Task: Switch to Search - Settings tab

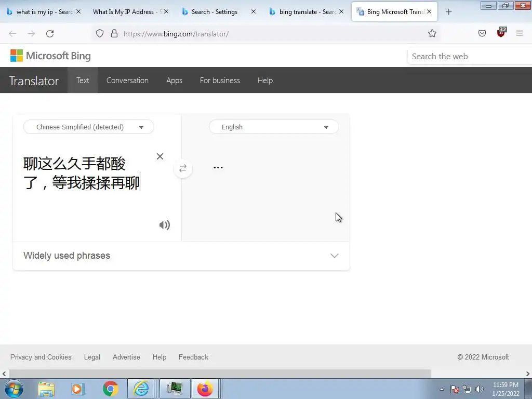Action: point(215,12)
